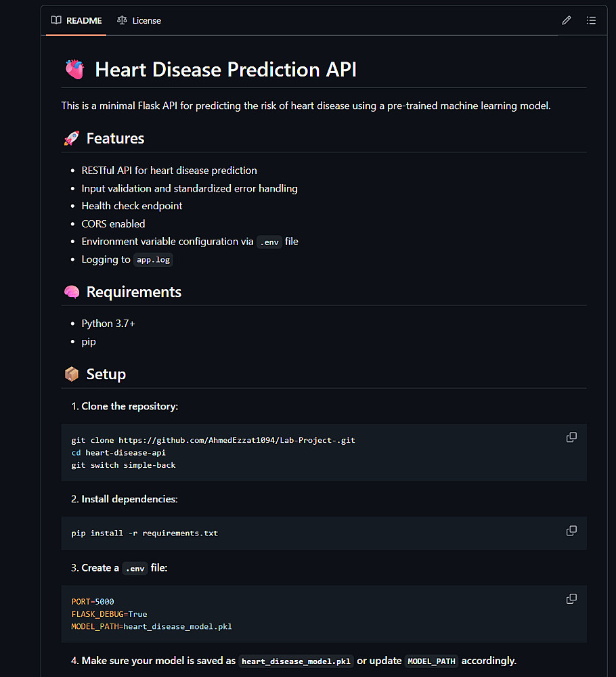The image size is (616, 677).
Task: Copy the git clone code block
Action: click(x=571, y=437)
